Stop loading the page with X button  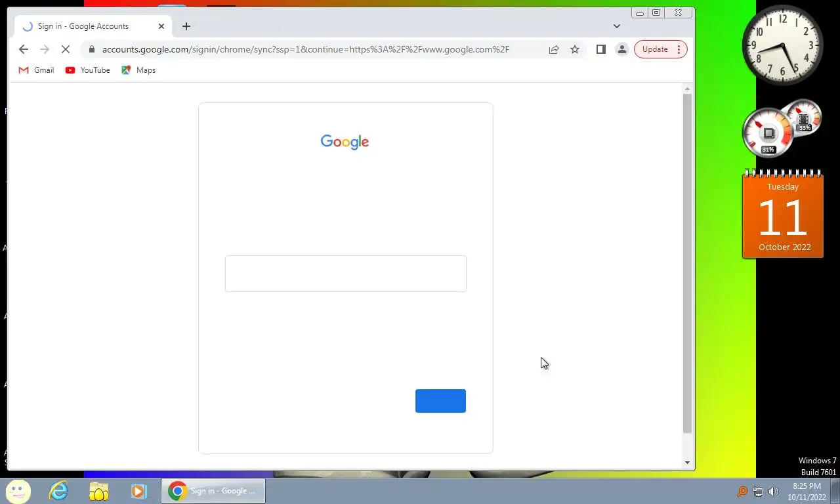click(66, 49)
